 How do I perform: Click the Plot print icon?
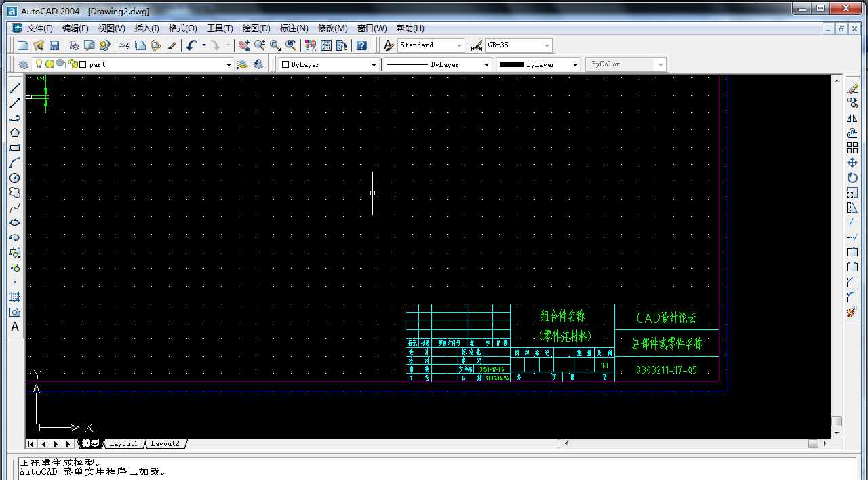pos(74,45)
